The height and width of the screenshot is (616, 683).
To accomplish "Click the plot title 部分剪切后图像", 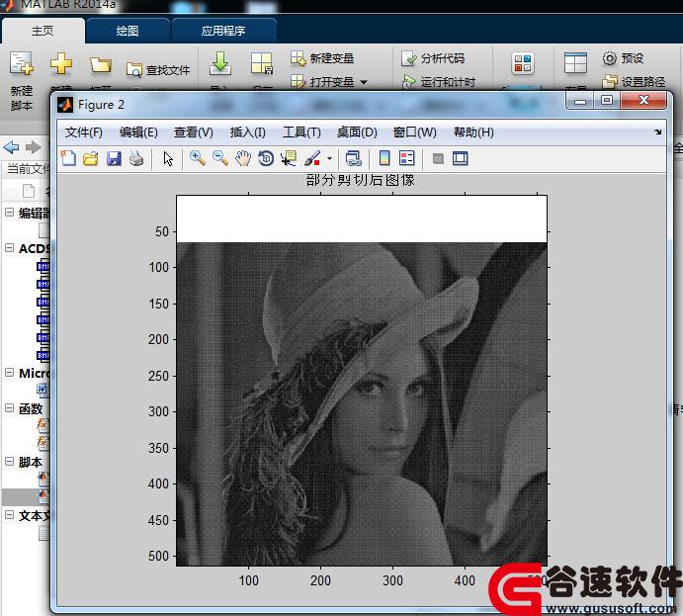I will click(x=360, y=180).
